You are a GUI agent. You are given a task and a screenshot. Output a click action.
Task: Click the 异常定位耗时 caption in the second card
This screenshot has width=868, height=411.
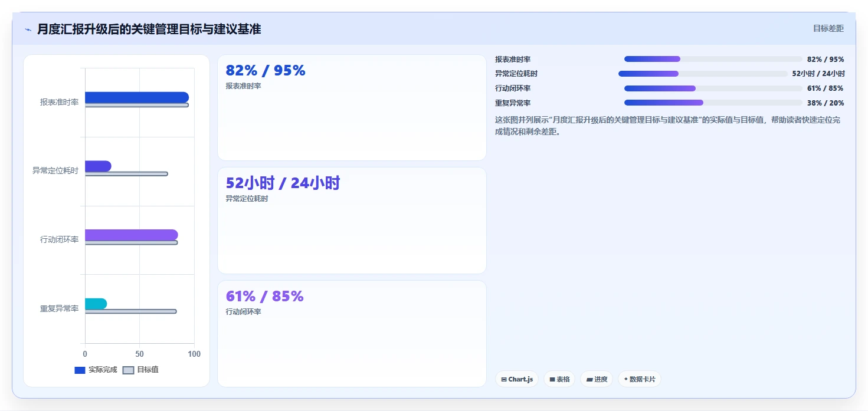(x=247, y=199)
